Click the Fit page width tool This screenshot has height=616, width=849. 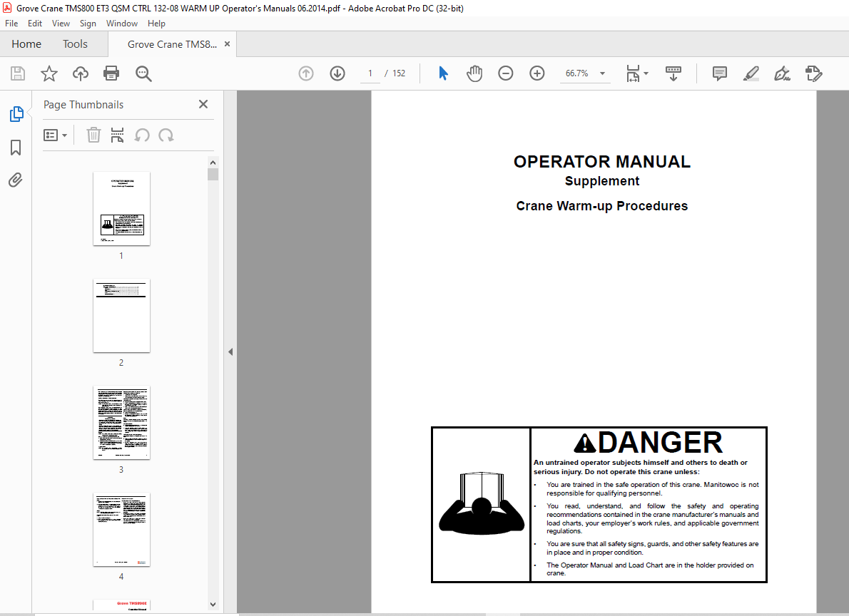coord(633,73)
